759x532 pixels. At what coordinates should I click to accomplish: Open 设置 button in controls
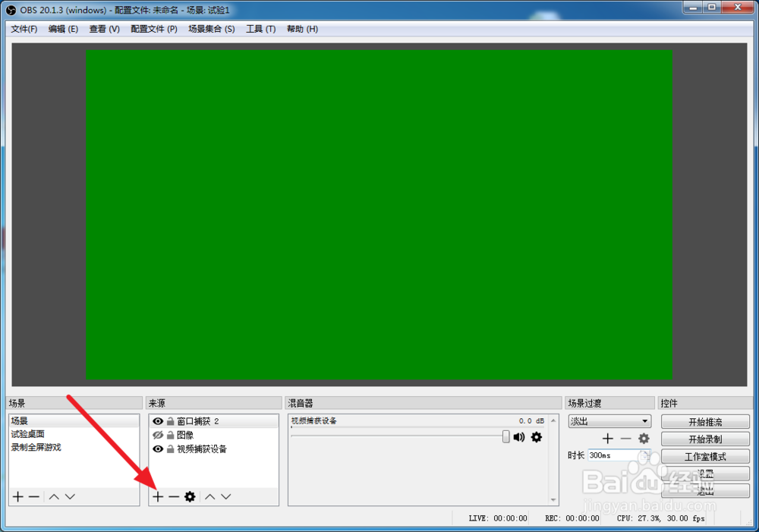point(705,474)
